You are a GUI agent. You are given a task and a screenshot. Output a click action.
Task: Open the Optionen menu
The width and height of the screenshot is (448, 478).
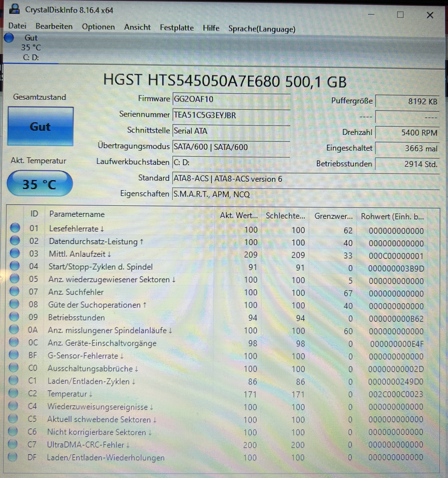98,27
